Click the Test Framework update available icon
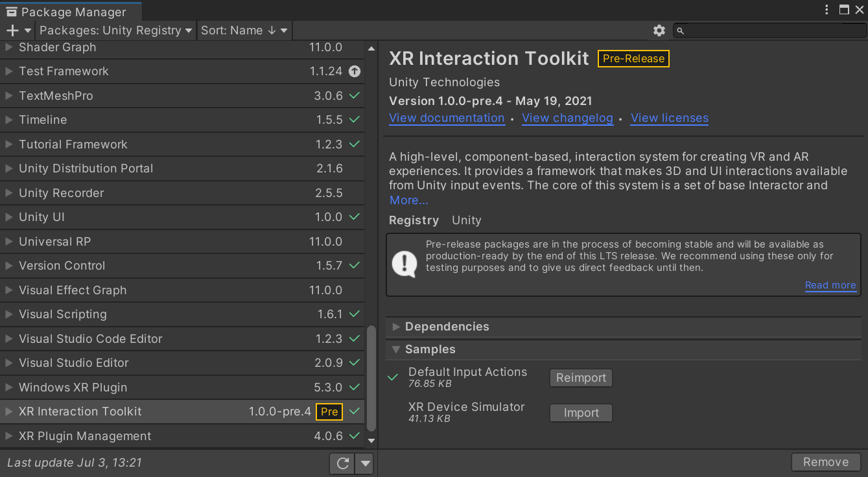Screen dimensions: 868x477 tap(354, 71)
